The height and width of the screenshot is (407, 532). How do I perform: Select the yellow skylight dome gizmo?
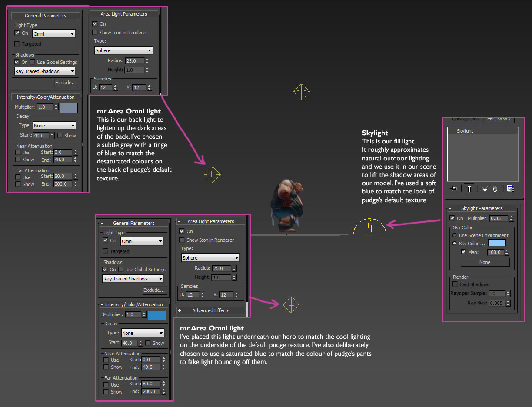pos(369,227)
